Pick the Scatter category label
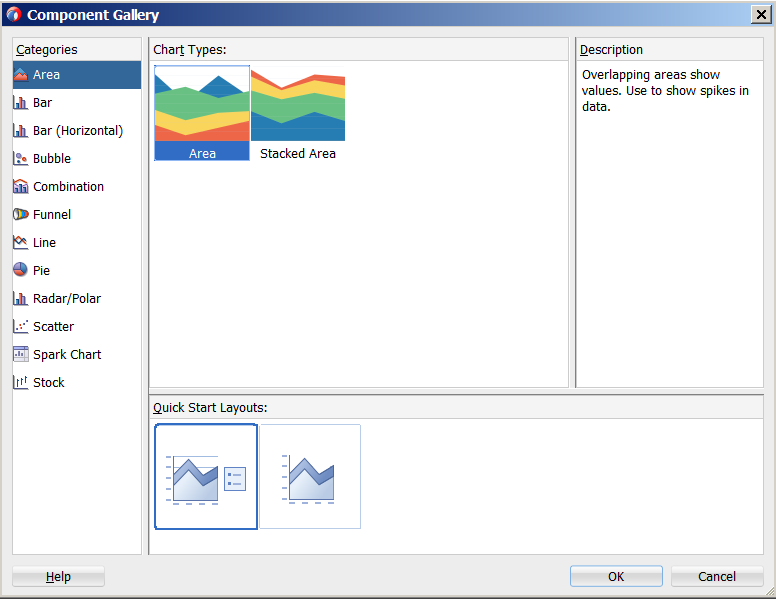The width and height of the screenshot is (776, 599). pyautogui.click(x=53, y=326)
